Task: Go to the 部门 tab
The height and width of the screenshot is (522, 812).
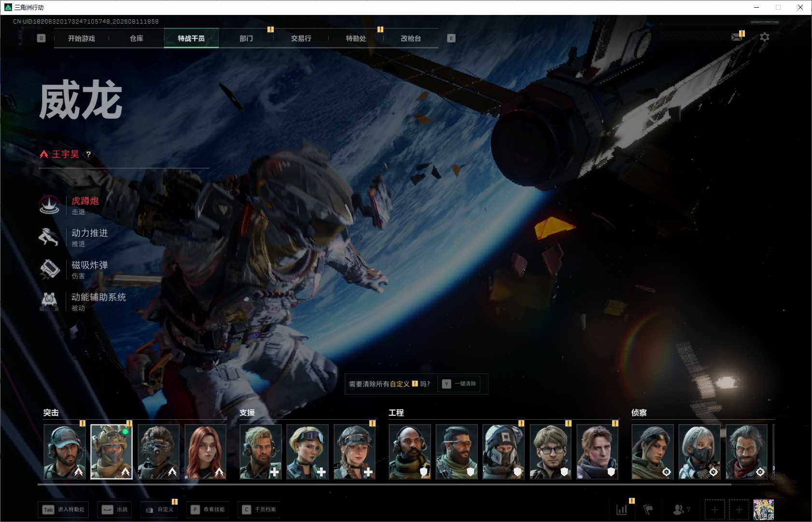Action: [246, 38]
